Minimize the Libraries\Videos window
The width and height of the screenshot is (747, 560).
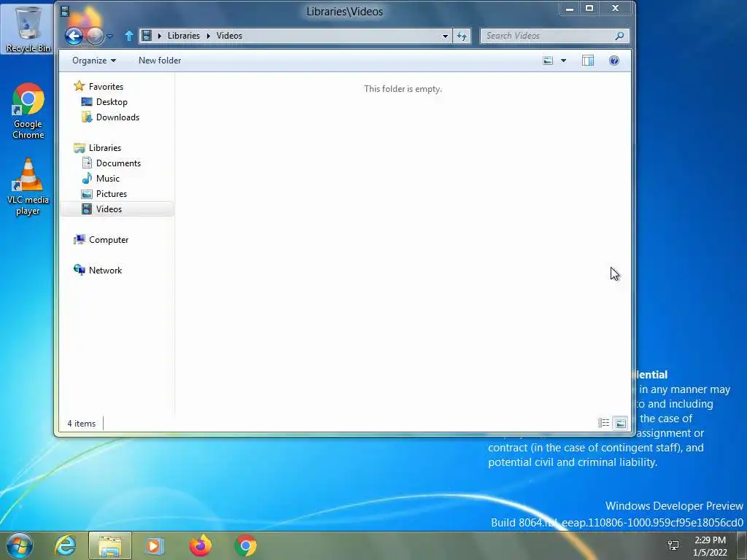pos(569,9)
